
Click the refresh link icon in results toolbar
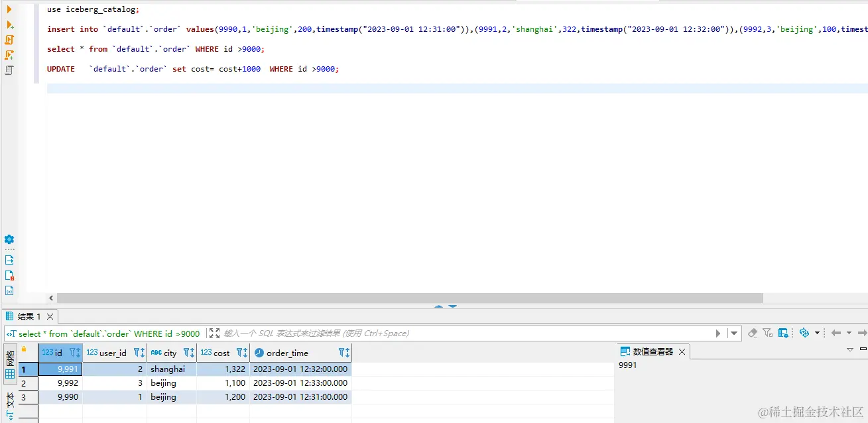(804, 333)
